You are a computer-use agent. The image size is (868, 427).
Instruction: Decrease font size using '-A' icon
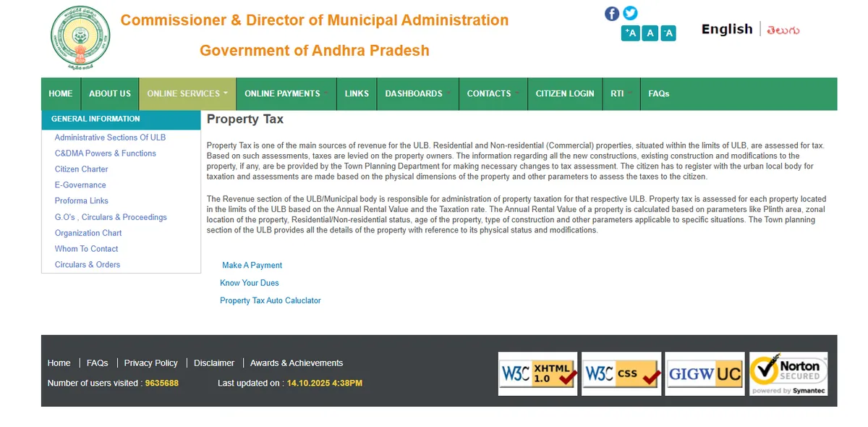[x=668, y=33]
